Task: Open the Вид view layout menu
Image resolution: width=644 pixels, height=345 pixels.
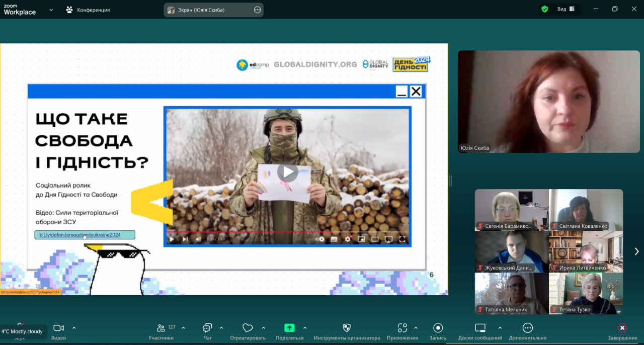Action: pyautogui.click(x=566, y=9)
